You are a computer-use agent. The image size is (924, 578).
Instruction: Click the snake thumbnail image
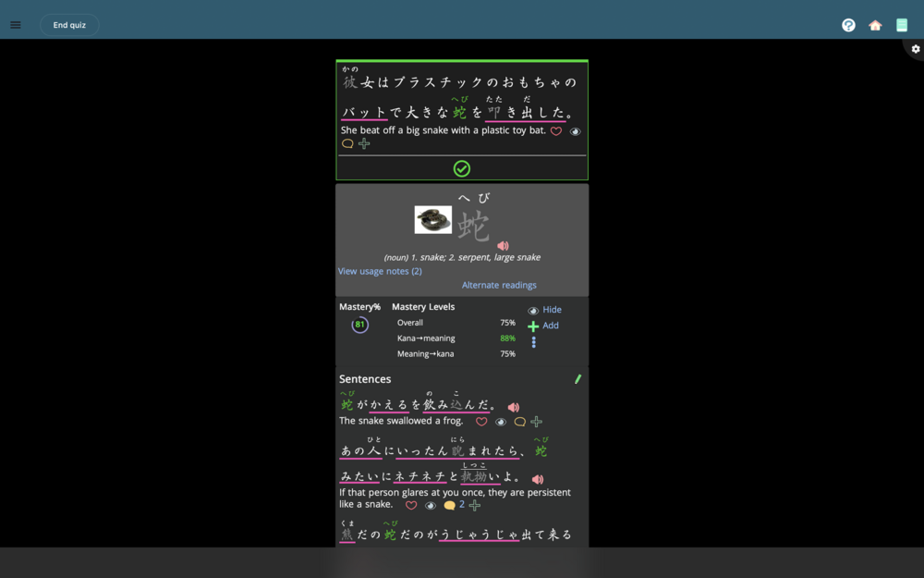432,220
